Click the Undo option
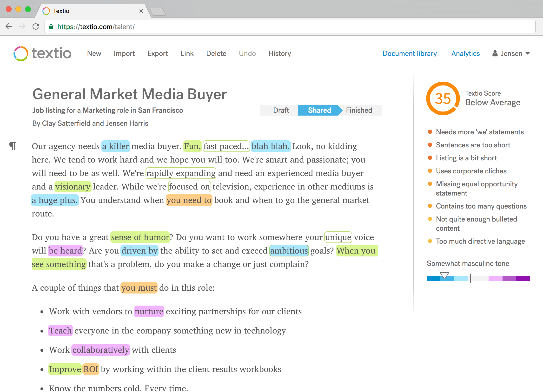Viewport: 543px width, 392px height. tap(247, 53)
